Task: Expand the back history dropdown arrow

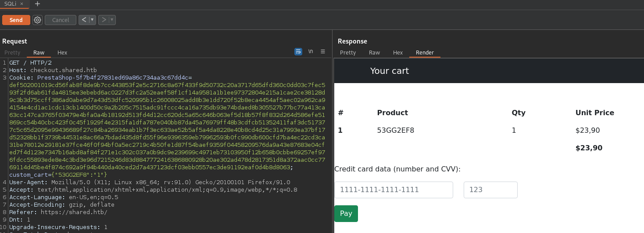Action: 92,20
